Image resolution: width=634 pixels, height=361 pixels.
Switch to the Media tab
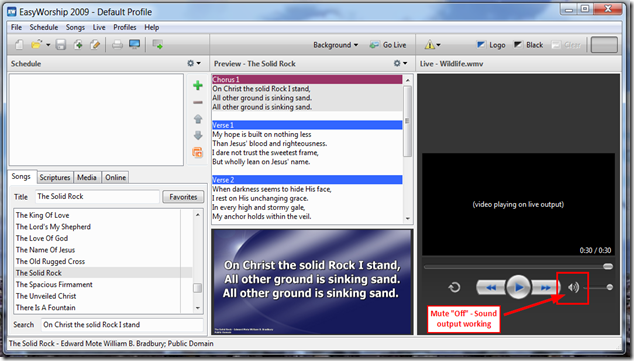click(x=87, y=177)
